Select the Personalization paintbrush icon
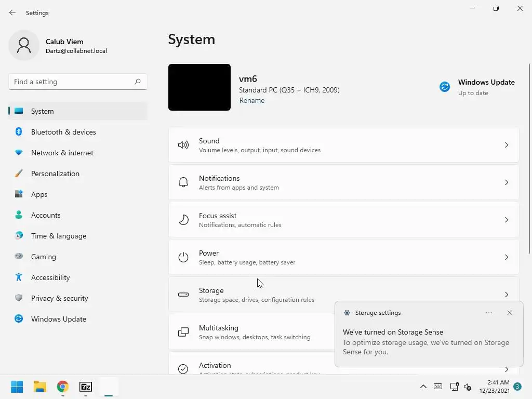 (19, 174)
